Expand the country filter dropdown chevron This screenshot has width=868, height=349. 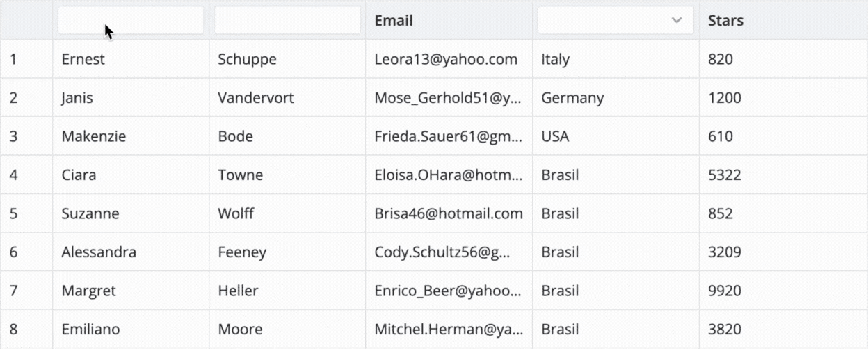pyautogui.click(x=676, y=21)
